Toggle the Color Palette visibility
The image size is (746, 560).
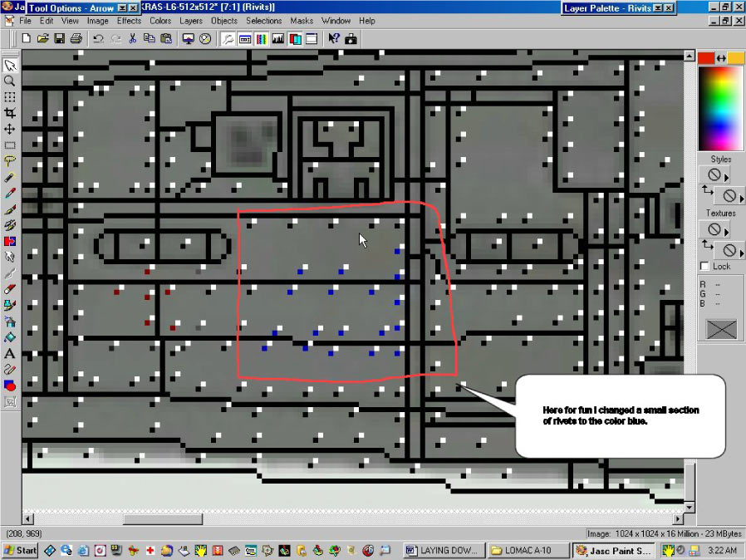point(262,38)
